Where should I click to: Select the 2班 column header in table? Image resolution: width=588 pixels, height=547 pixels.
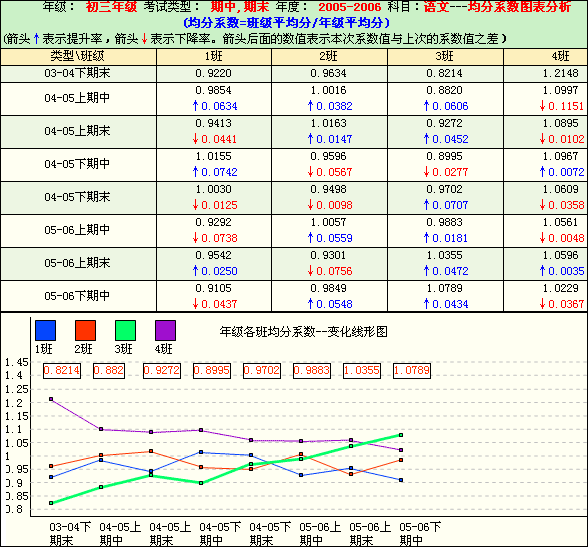[x=329, y=57]
